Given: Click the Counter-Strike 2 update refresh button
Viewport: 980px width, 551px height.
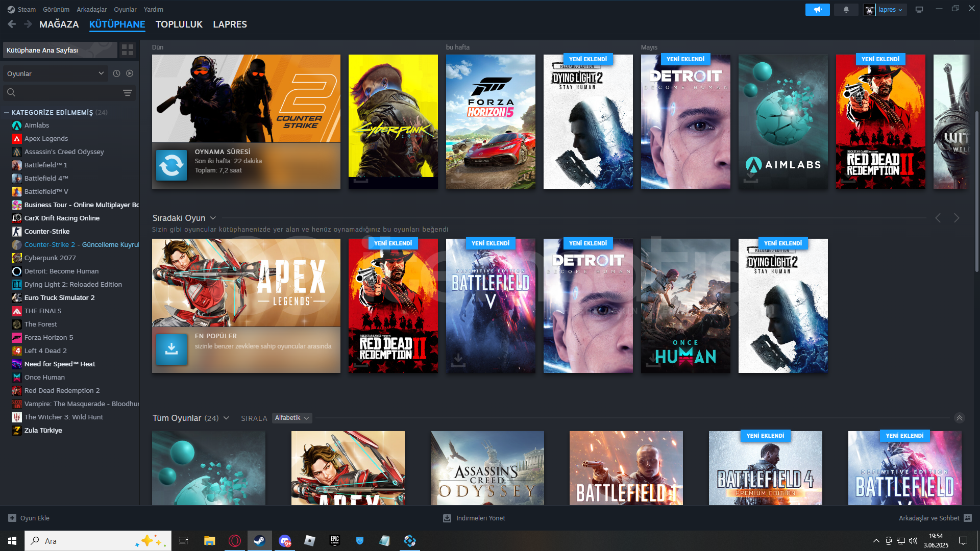Looking at the screenshot, I should tap(171, 165).
